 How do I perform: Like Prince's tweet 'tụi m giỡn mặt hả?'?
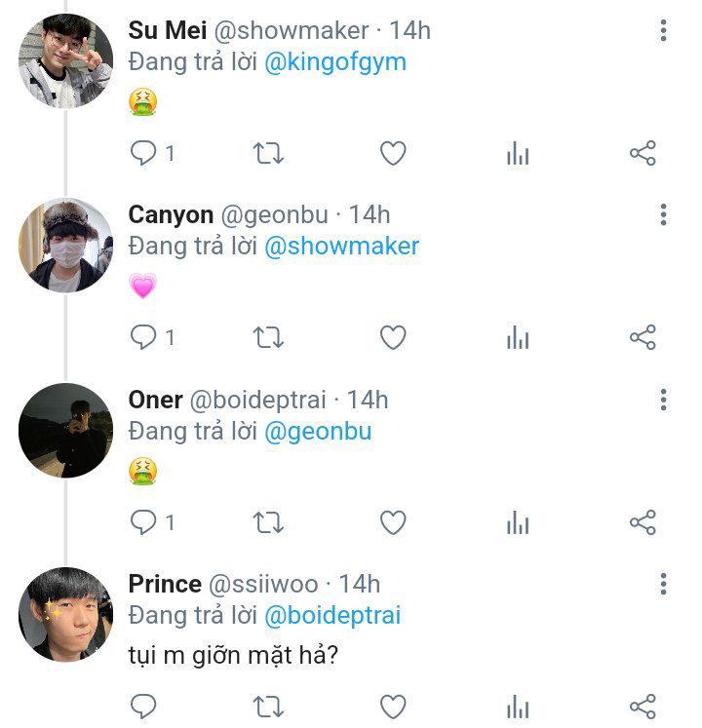point(392,707)
